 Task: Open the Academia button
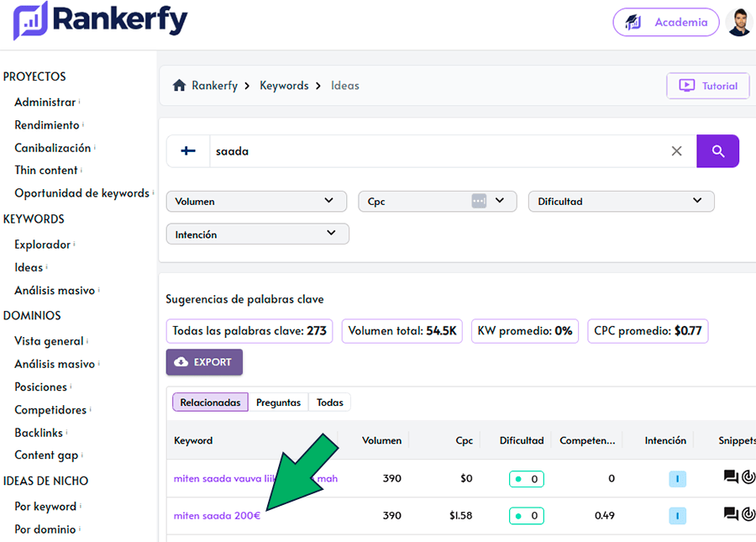(x=665, y=23)
